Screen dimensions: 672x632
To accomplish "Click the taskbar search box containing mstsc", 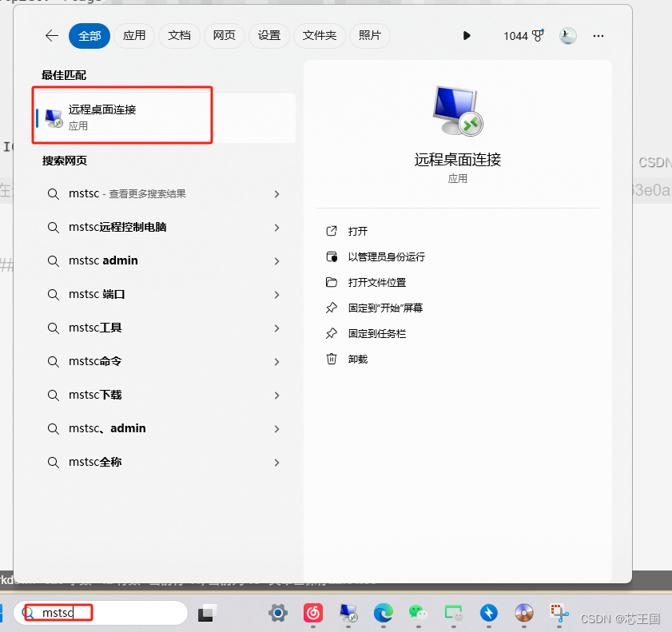I will click(x=101, y=613).
